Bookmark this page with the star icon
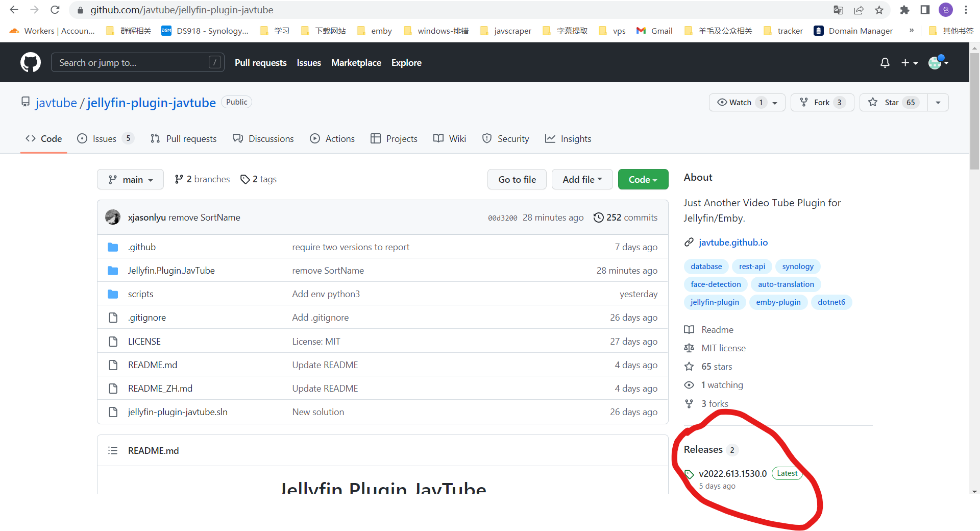980x531 pixels. coord(879,10)
